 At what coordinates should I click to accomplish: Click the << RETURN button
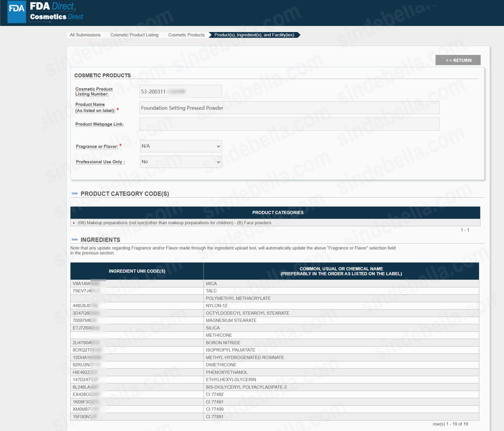(x=458, y=60)
